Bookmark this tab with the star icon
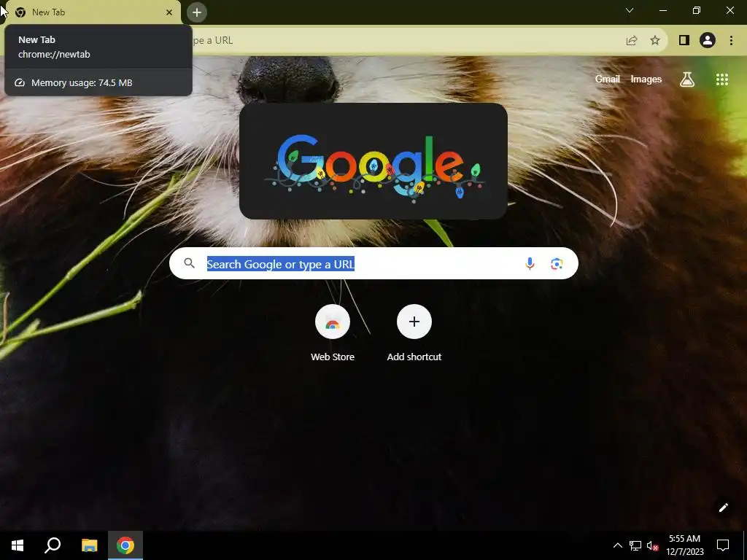Screen dimensions: 747x560 [x=655, y=41]
